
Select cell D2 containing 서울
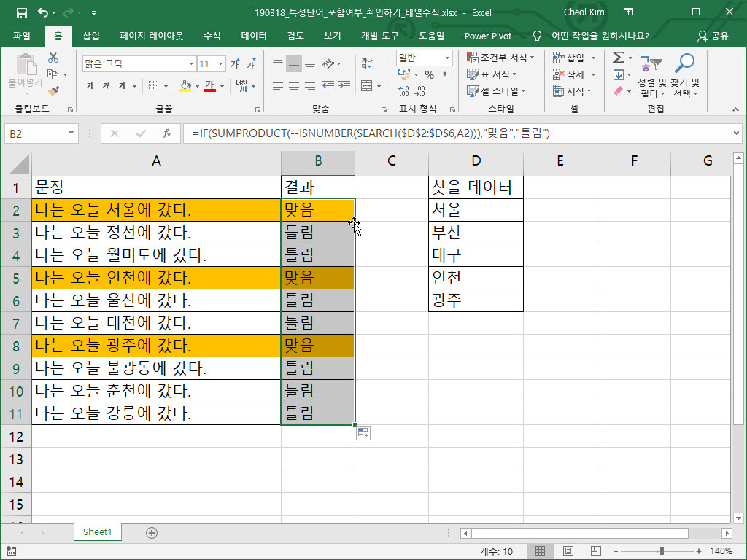click(x=476, y=210)
